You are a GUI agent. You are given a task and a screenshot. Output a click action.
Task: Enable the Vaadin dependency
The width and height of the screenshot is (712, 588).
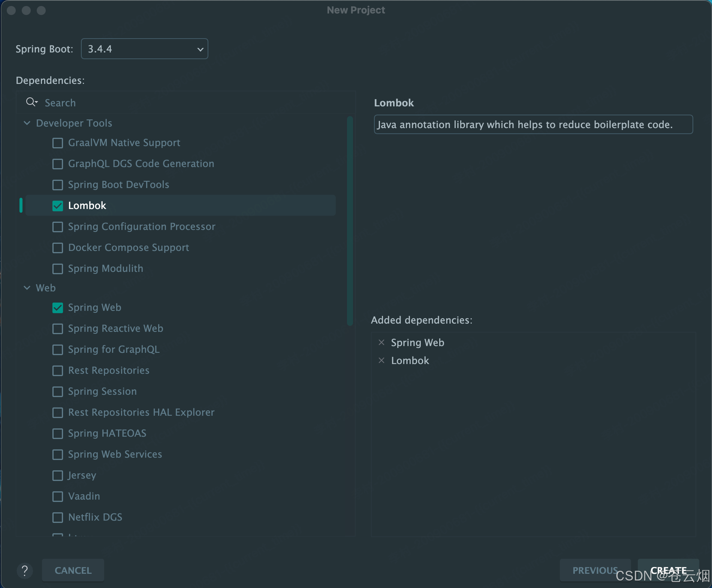58,497
